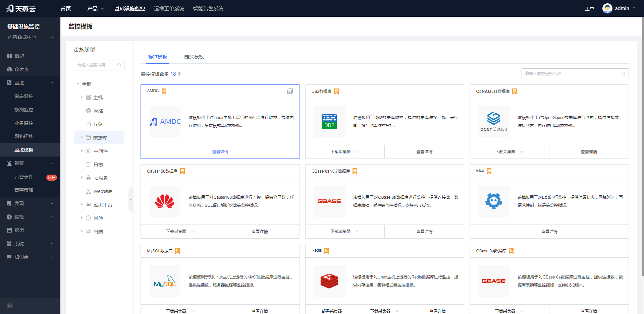Open the 内置数据中心 dropdown

coord(30,37)
